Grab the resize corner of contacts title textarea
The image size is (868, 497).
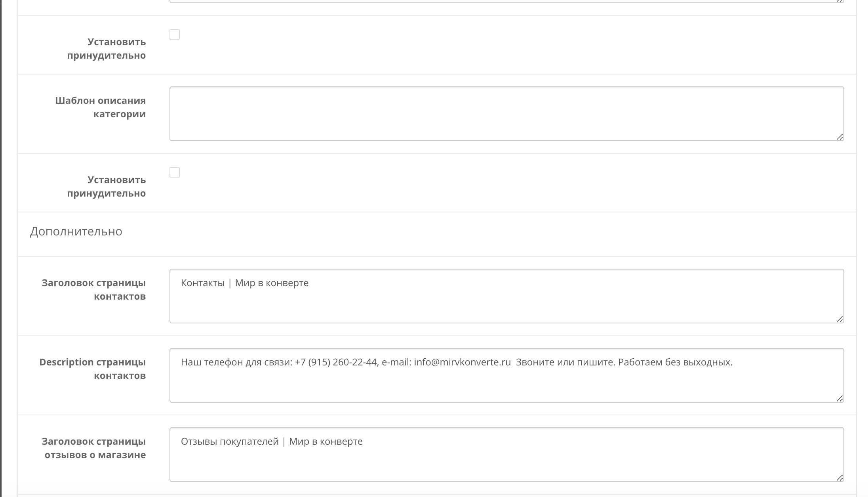(x=839, y=319)
